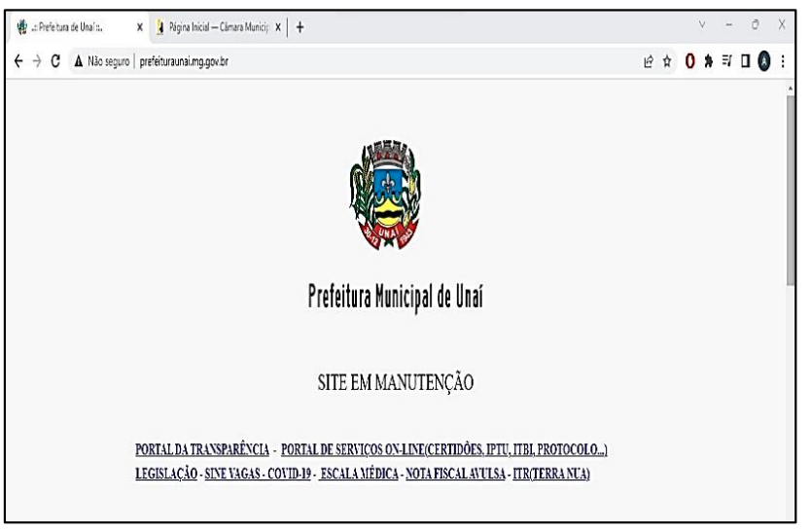Click the vertical scrollbar thumb
The image size is (811, 532).
pos(791,190)
